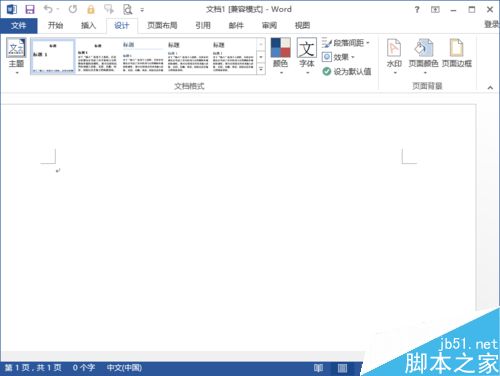Select the fifth document format style thumbnail
The image size is (500, 376).
point(233,56)
